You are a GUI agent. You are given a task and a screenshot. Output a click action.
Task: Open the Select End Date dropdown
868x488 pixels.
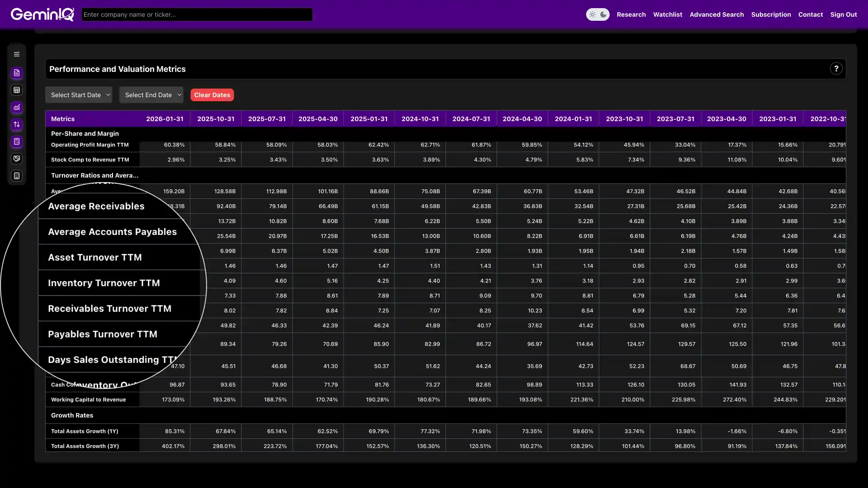click(x=151, y=95)
